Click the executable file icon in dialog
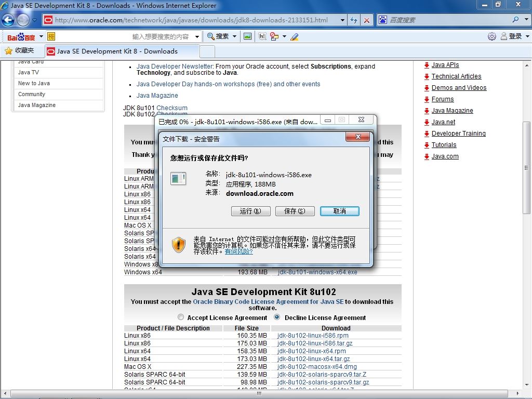This screenshot has height=399, width=532. pos(178,179)
